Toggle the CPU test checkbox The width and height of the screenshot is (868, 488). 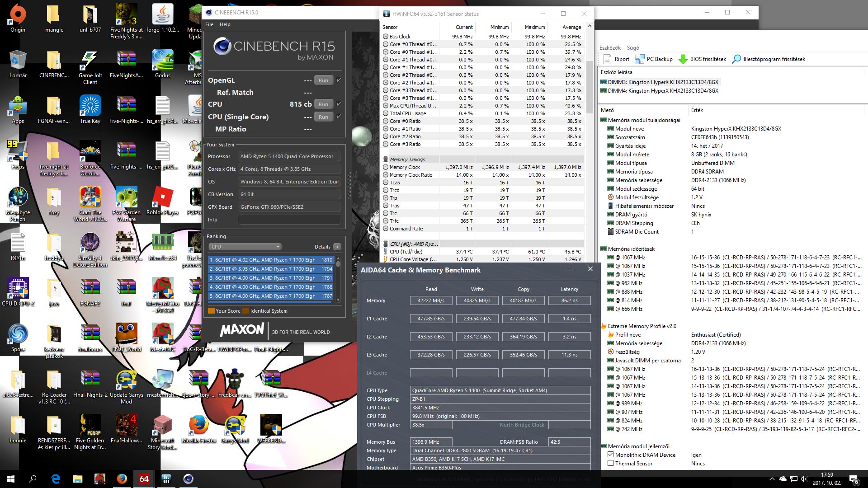coord(339,104)
